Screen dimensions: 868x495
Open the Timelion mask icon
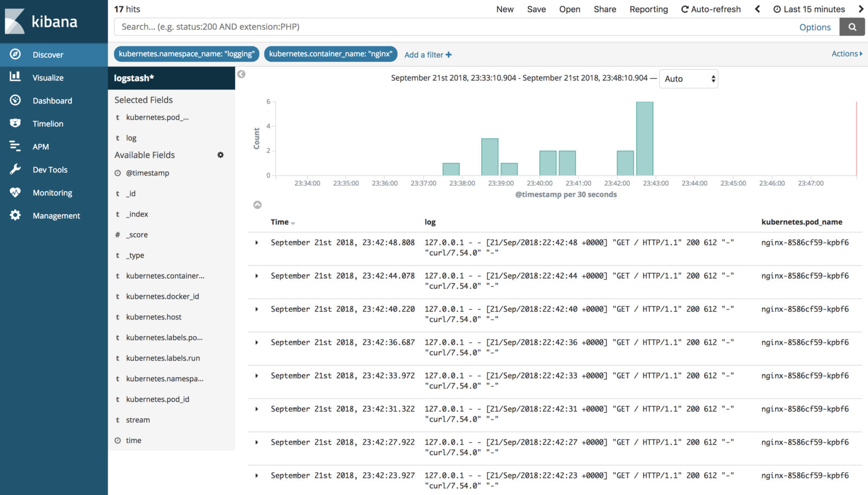(15, 123)
